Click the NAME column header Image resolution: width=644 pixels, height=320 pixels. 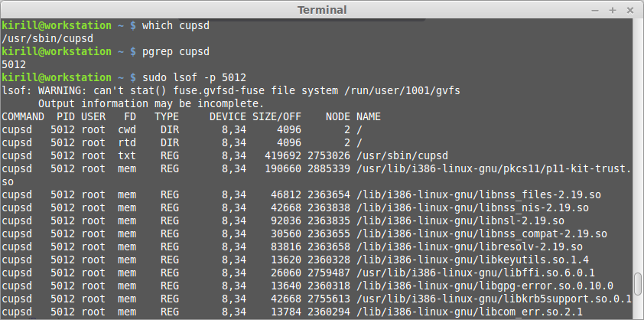tap(369, 117)
